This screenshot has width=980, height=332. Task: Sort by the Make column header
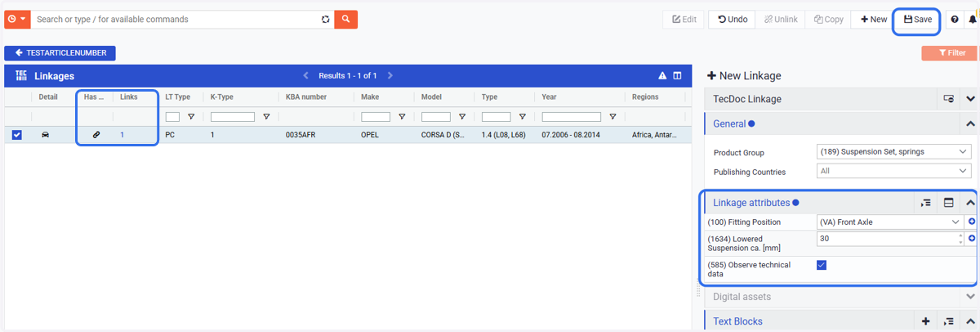click(370, 96)
